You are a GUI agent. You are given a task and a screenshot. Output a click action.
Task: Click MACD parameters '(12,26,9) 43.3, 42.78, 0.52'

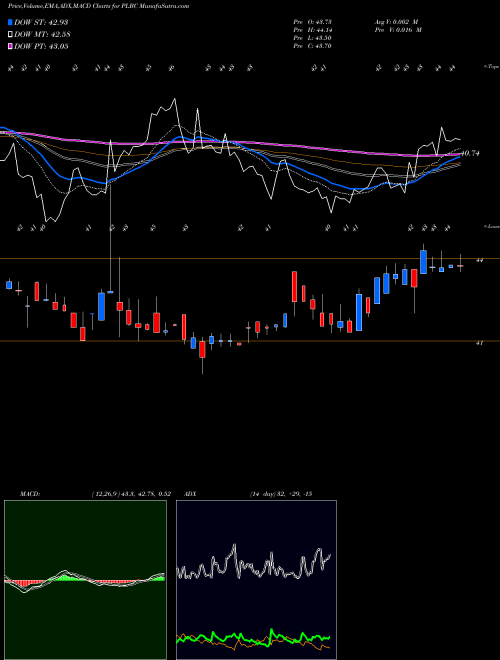click(x=130, y=494)
